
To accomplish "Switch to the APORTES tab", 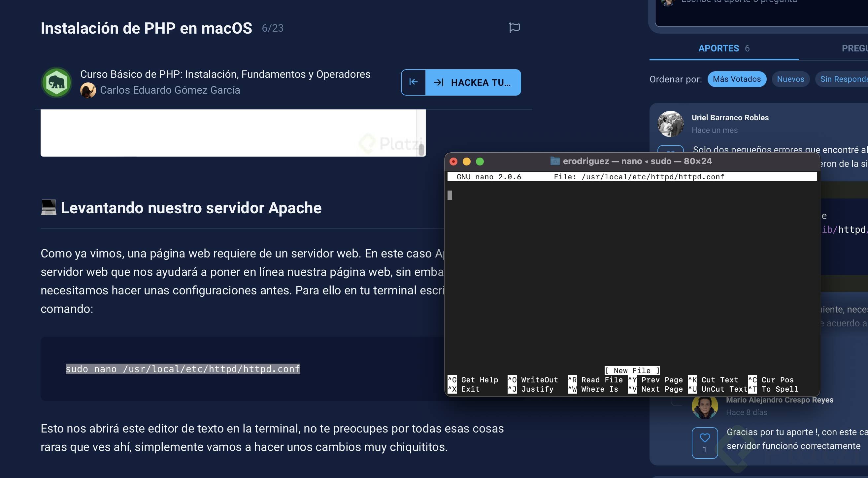I will [x=719, y=48].
